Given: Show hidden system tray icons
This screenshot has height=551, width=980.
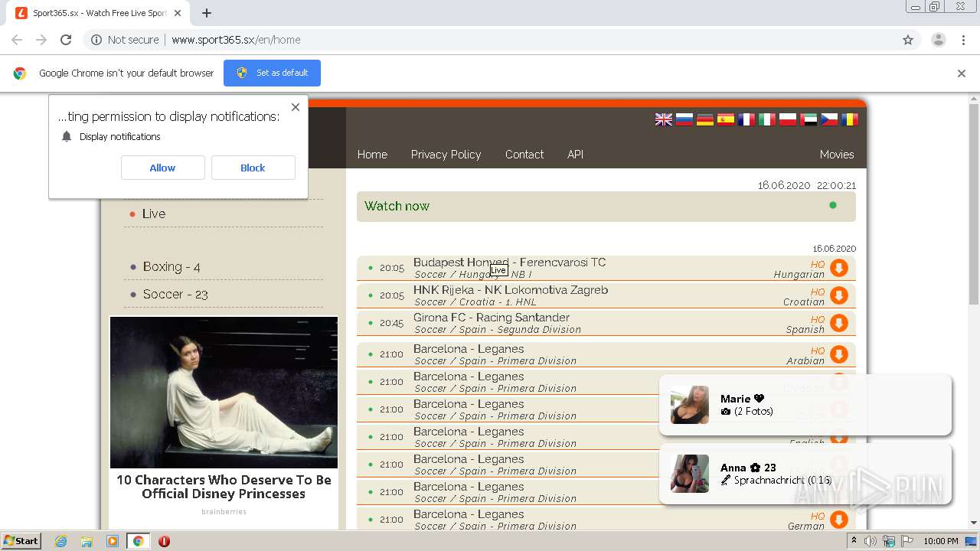Looking at the screenshot, I should pos(854,541).
